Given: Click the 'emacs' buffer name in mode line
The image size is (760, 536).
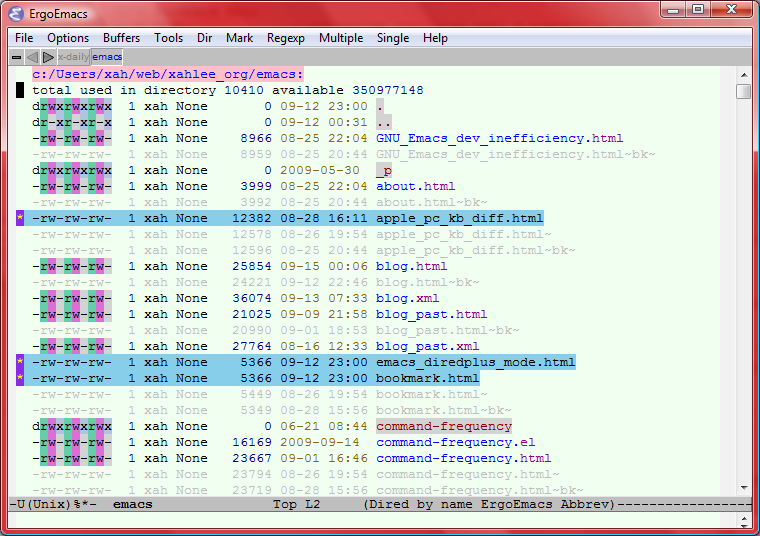Looking at the screenshot, I should coord(132,504).
